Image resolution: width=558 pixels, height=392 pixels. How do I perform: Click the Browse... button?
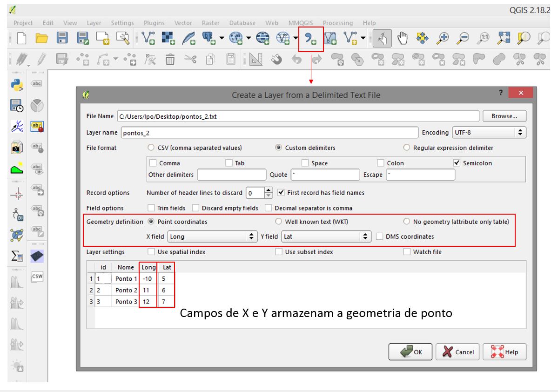pos(504,116)
